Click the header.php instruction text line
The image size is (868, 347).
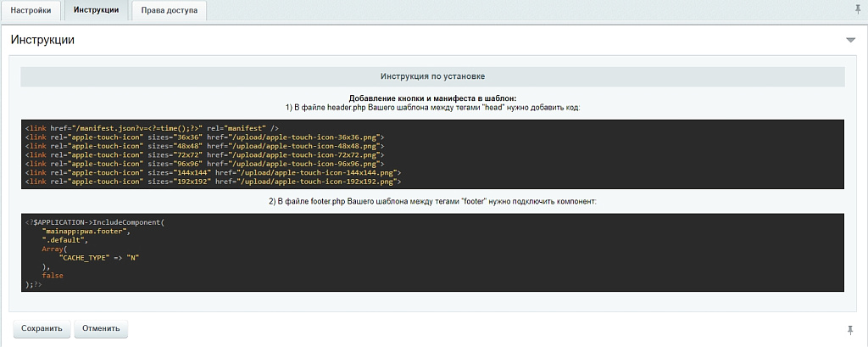(432, 108)
